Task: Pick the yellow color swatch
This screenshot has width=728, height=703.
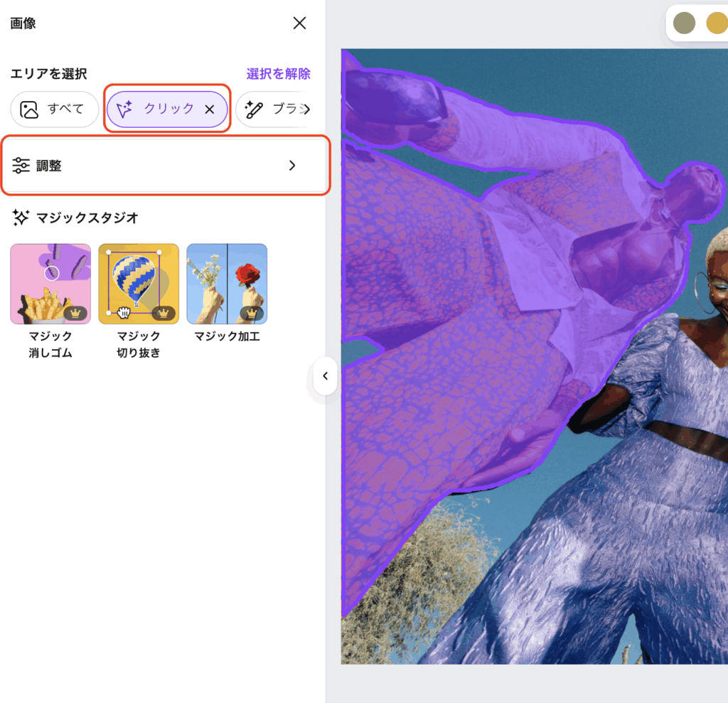Action: (716, 23)
